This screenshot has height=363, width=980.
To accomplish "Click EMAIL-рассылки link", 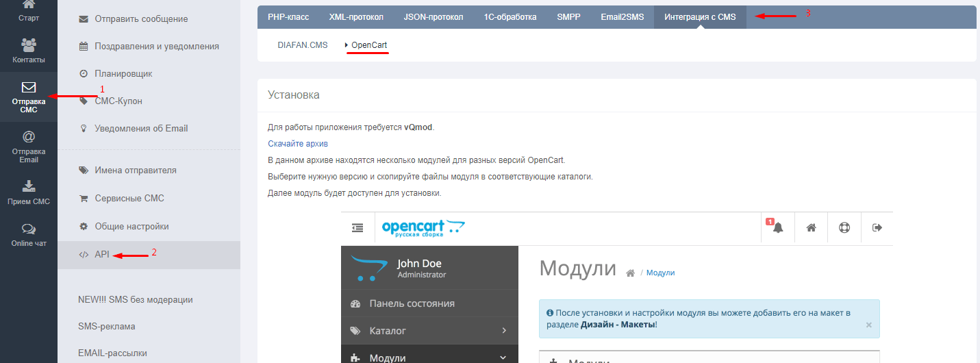I will pyautogui.click(x=113, y=353).
